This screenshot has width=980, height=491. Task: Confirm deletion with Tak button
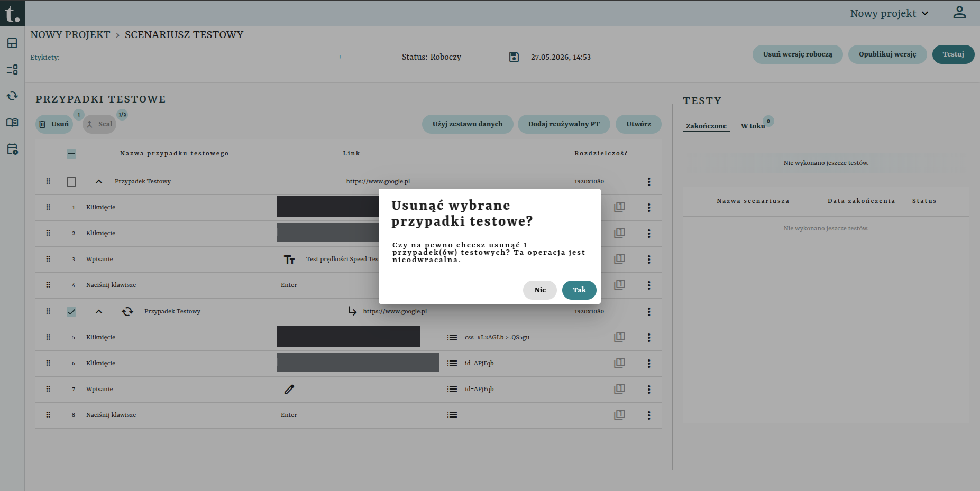click(x=579, y=290)
